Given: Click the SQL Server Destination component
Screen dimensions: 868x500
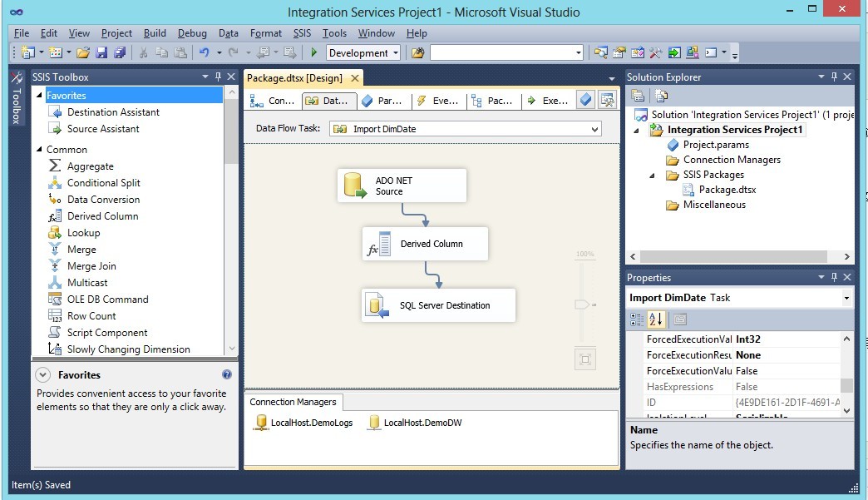Looking at the screenshot, I should (x=438, y=305).
